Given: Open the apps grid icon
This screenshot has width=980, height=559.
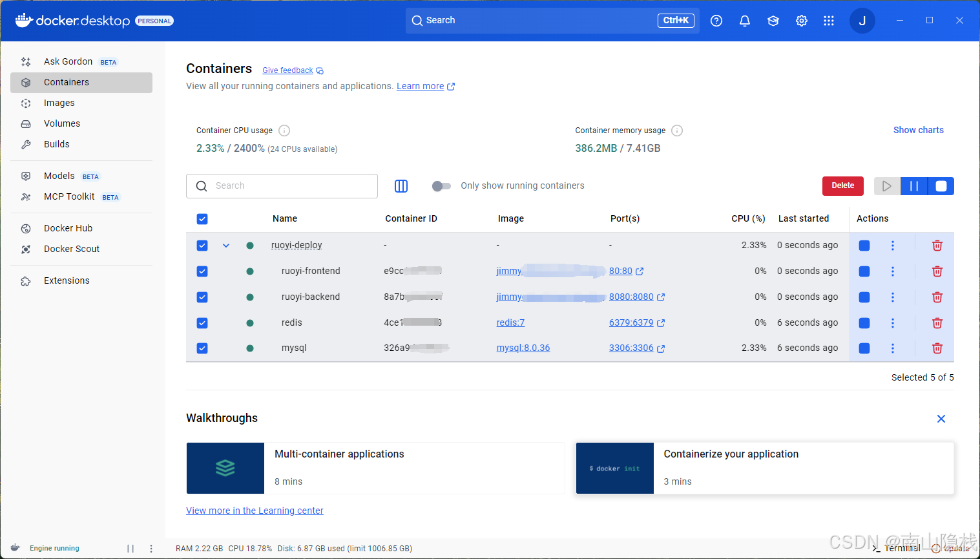Looking at the screenshot, I should tap(829, 21).
